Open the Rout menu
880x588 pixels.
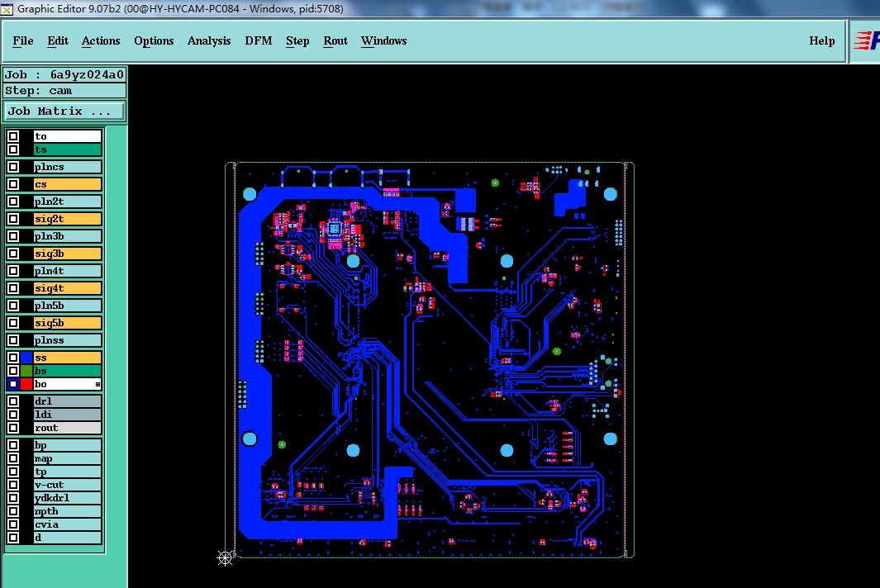pos(335,41)
